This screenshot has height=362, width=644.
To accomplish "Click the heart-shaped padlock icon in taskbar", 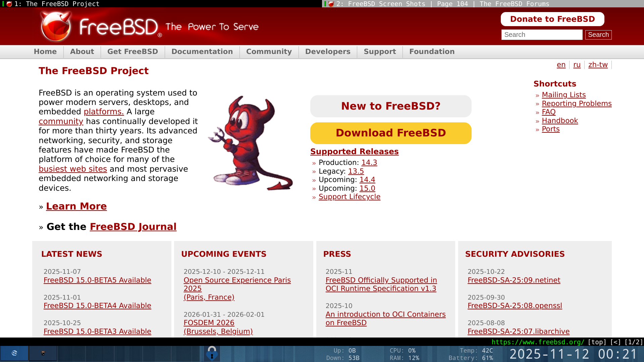I will 212,353.
